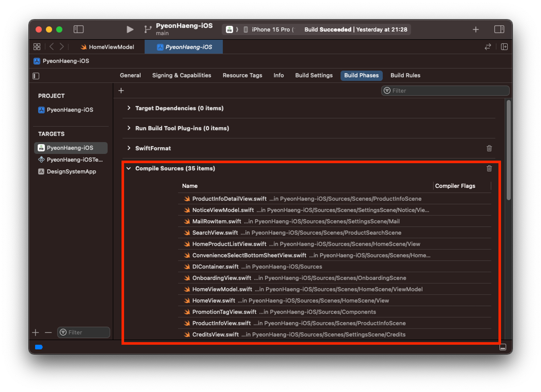Open the library with toolbar plus
The height and width of the screenshot is (392, 541).
tap(476, 29)
